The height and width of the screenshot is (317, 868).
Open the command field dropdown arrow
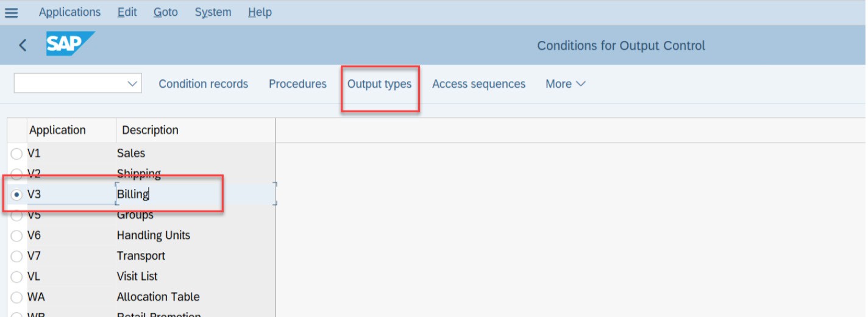coord(132,84)
